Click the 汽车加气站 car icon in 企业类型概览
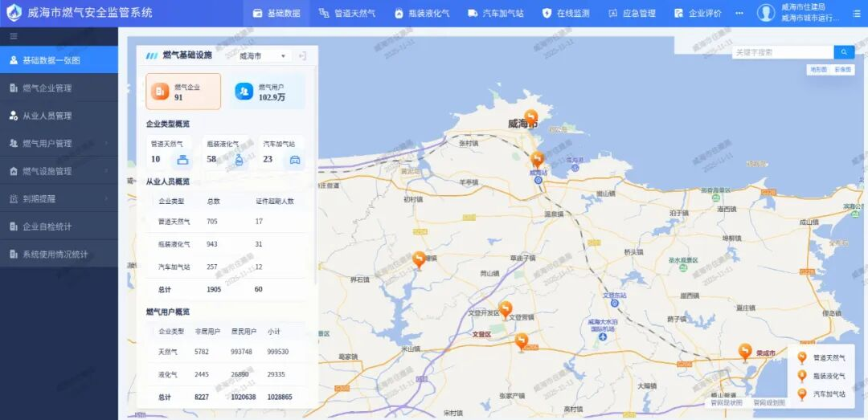Screen dimensions: 868x420 point(295,160)
